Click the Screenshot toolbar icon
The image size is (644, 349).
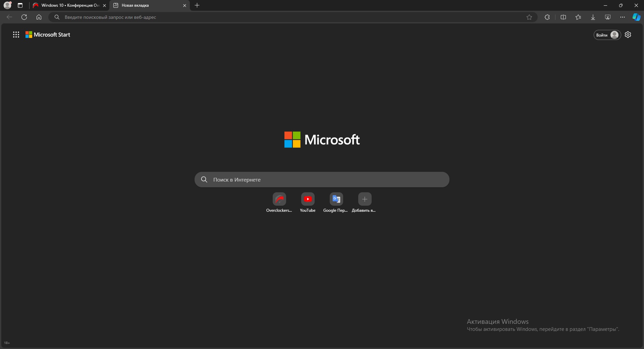click(608, 17)
